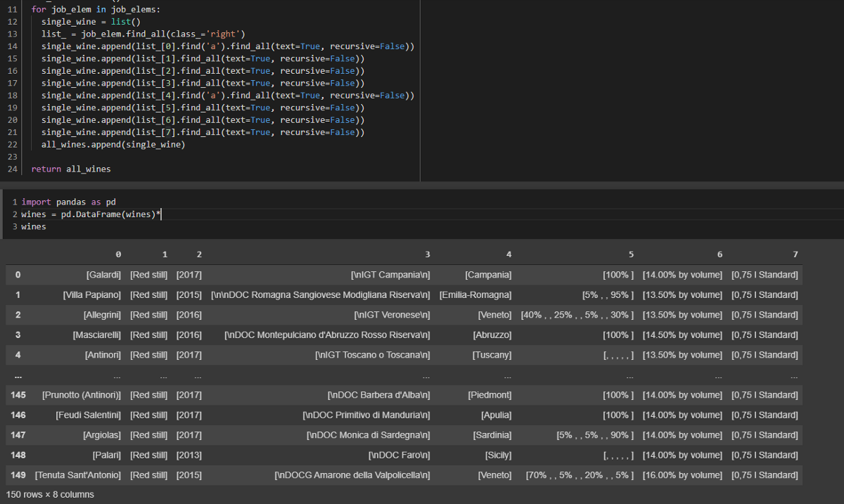Screen dimensions: 844x504
Task: Click the 'all_wines.append(single_wine)' code line
Action: (x=113, y=145)
